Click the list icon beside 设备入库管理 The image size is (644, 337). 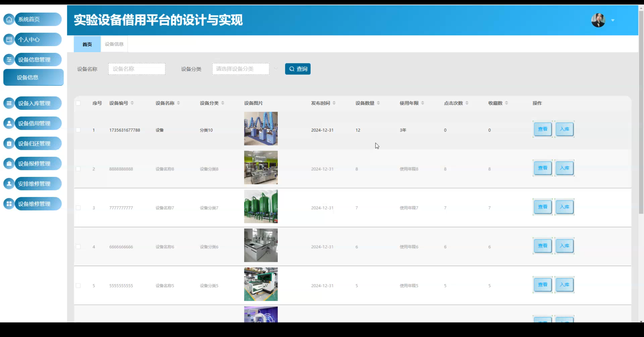pyautogui.click(x=9, y=103)
